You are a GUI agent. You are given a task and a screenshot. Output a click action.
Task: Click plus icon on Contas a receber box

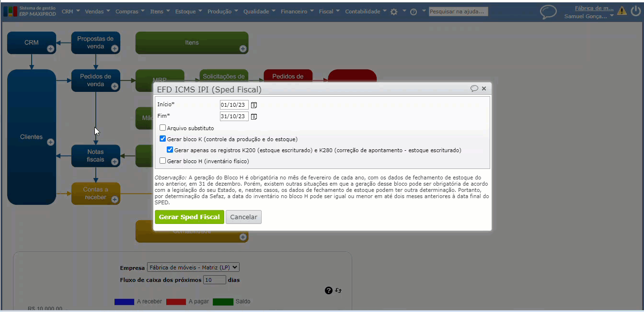[x=115, y=199]
